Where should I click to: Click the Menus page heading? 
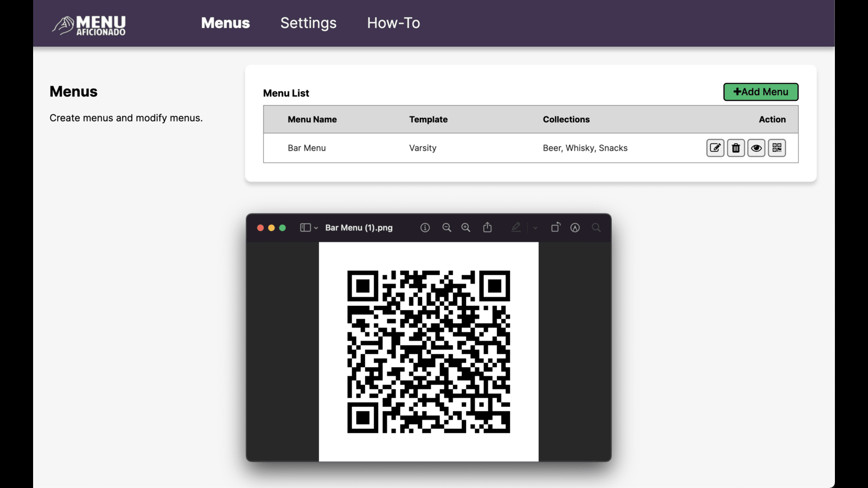[x=73, y=92]
